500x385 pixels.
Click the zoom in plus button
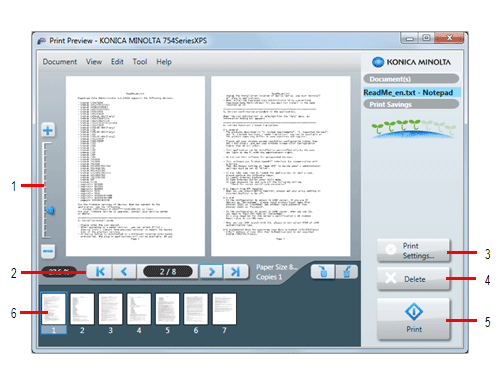[x=48, y=130]
